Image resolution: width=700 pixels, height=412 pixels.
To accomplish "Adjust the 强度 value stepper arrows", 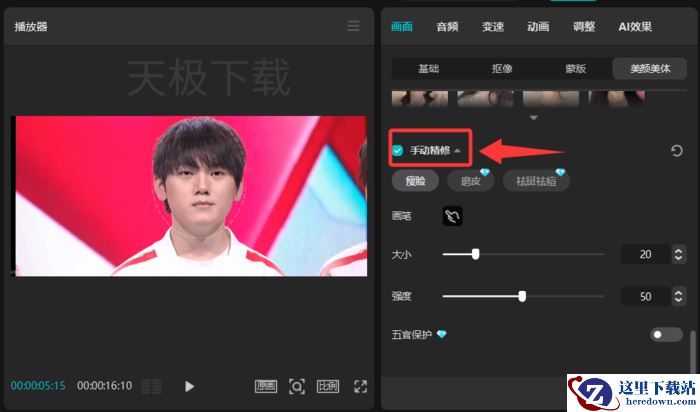I will coord(679,296).
